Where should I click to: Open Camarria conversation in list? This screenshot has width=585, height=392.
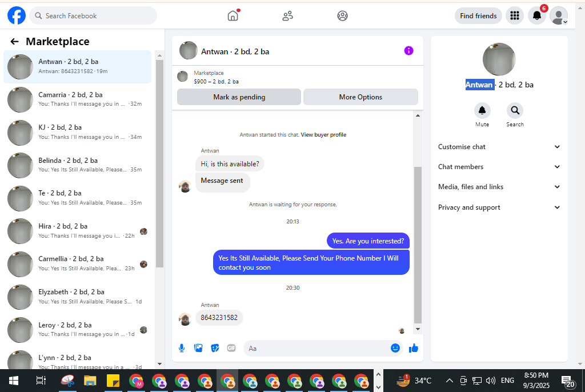tap(78, 99)
